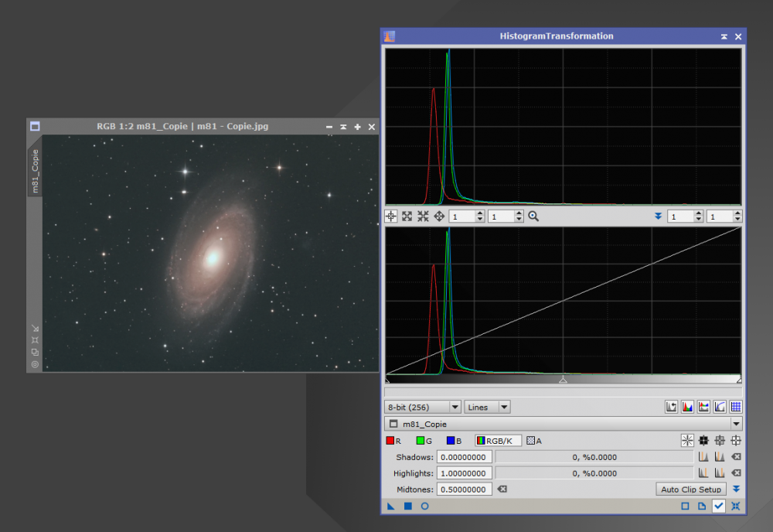Select the white starburst readout mode icon
Image resolution: width=773 pixels, height=532 pixels.
pos(687,440)
